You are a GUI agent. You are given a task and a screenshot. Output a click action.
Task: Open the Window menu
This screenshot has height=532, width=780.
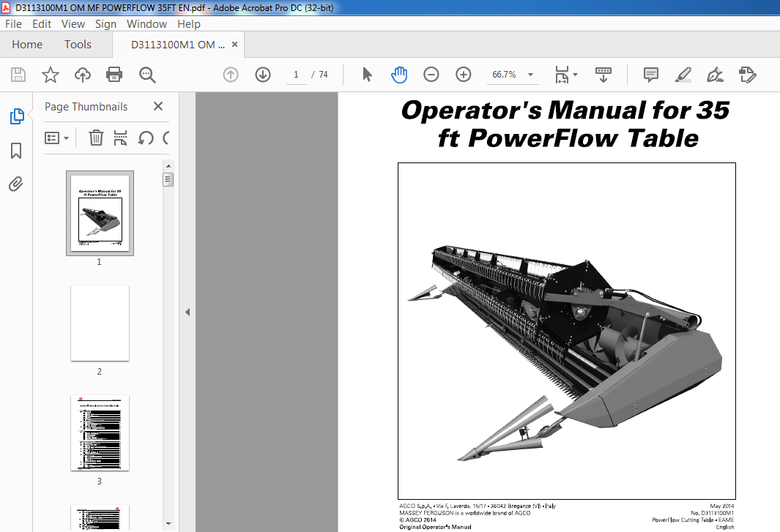[146, 24]
